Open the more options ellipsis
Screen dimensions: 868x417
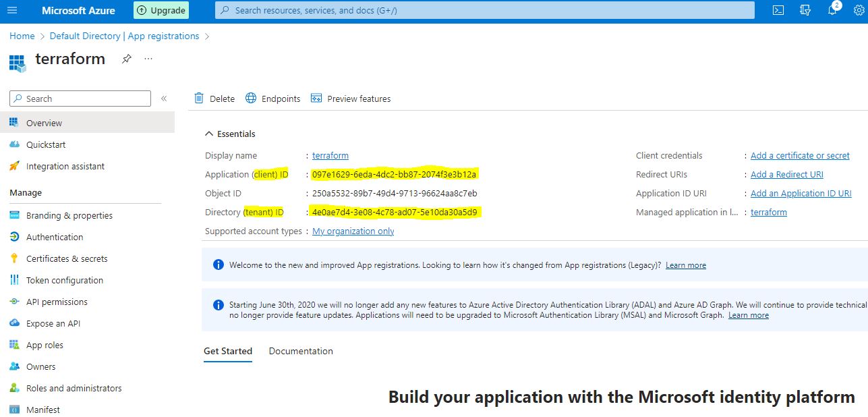coord(148,59)
